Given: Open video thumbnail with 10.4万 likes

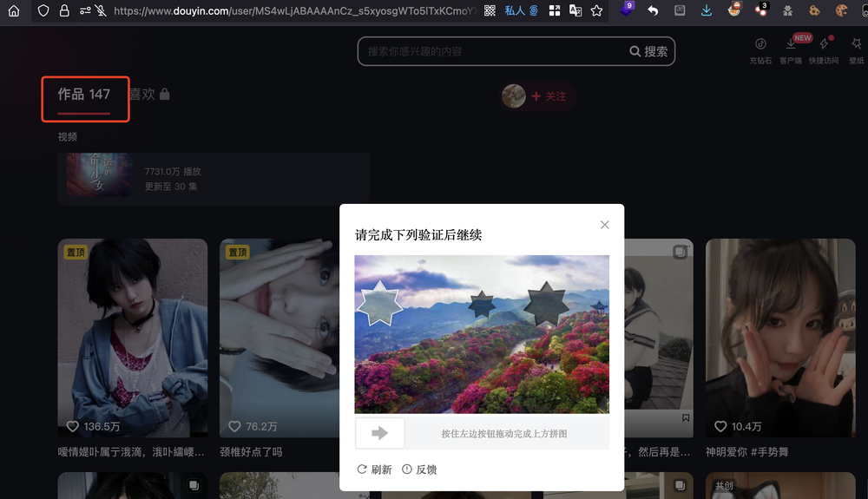Looking at the screenshot, I should coord(780,338).
